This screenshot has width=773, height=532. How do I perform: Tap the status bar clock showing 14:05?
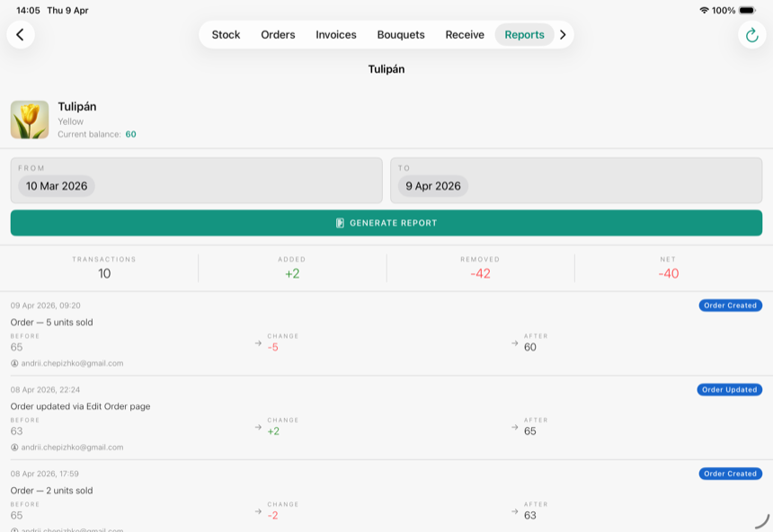[28, 11]
